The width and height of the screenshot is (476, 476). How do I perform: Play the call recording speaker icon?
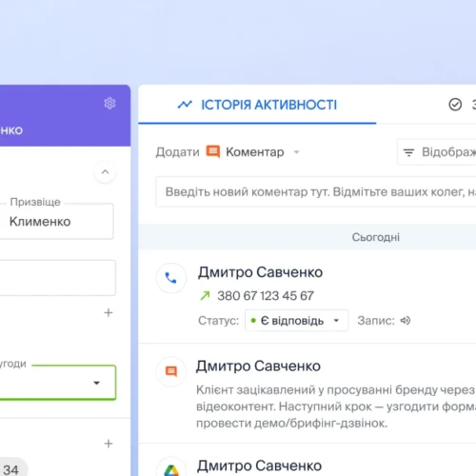[x=406, y=321]
